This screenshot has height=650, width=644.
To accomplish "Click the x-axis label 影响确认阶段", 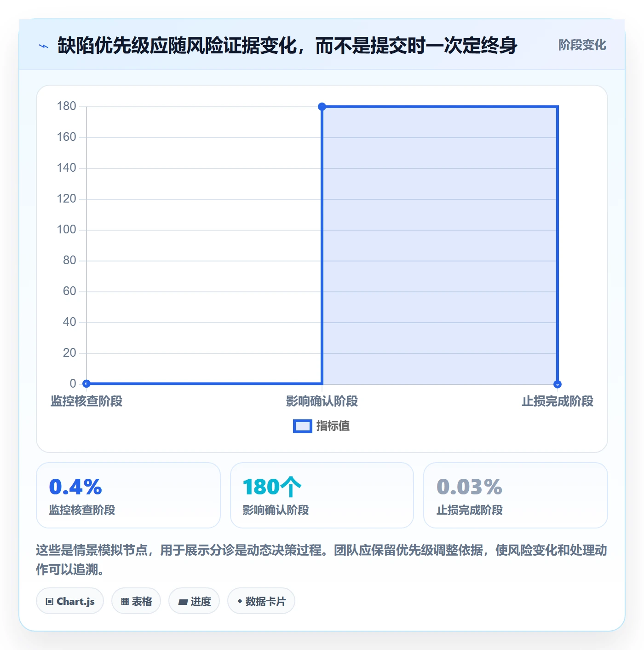I will pos(322,401).
